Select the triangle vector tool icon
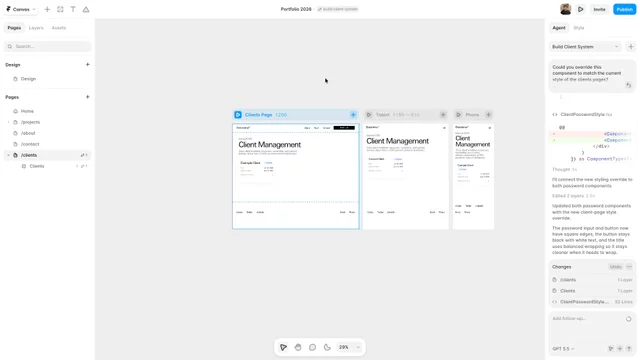This screenshot has width=640, height=360. click(x=86, y=9)
